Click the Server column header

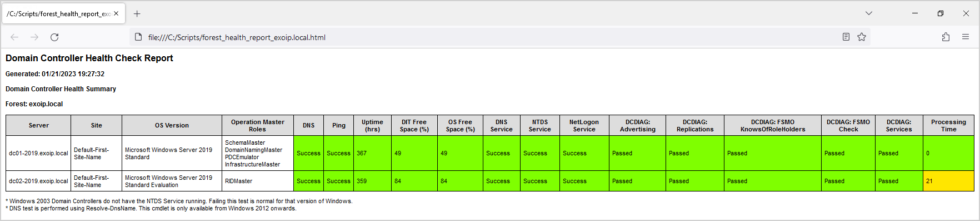click(38, 125)
